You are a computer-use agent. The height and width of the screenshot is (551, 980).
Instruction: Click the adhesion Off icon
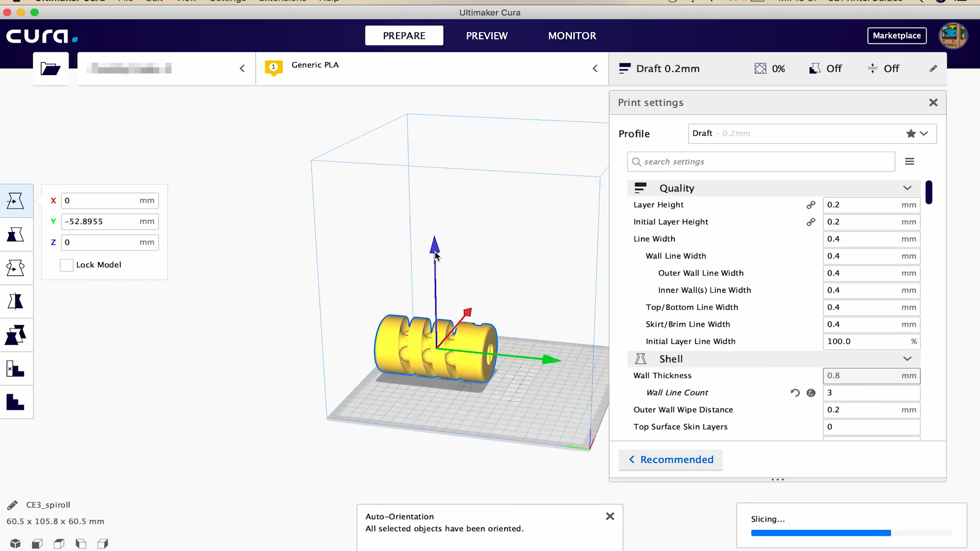point(872,68)
